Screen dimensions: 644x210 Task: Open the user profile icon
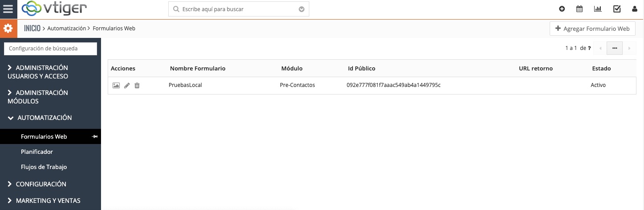[x=635, y=9]
